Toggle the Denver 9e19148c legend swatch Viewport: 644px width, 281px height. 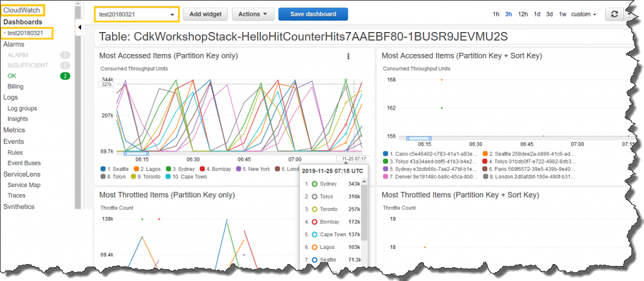coord(386,177)
